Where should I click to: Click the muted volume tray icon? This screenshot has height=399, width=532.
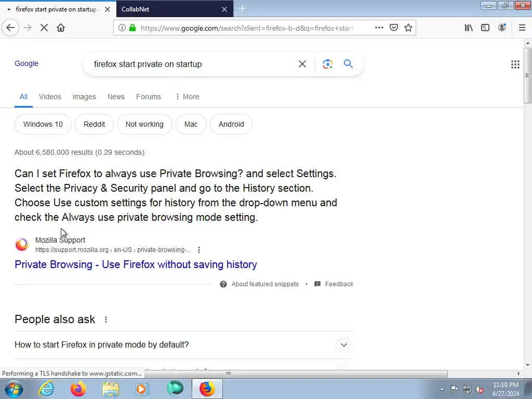click(480, 389)
